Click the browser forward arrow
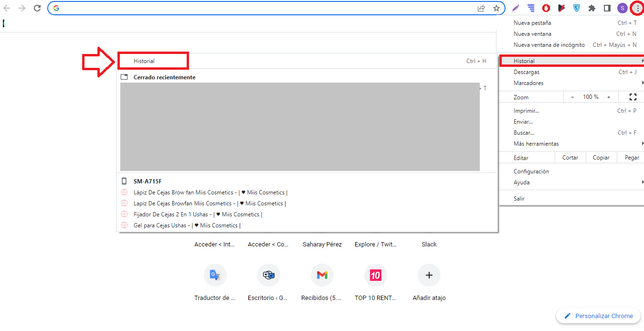Viewport: 644px width, 331px height. [22, 8]
